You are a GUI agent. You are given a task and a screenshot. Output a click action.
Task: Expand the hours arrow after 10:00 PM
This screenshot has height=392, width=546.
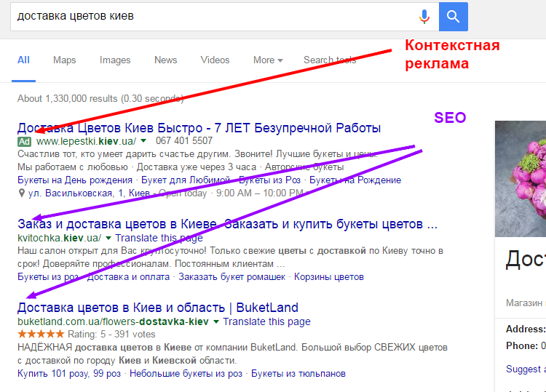306,193
